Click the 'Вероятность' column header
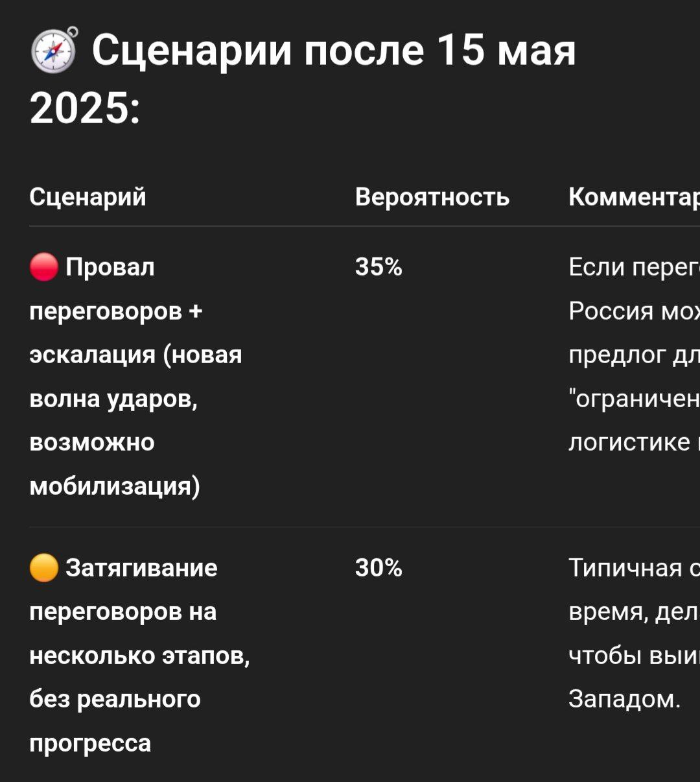 click(x=432, y=196)
